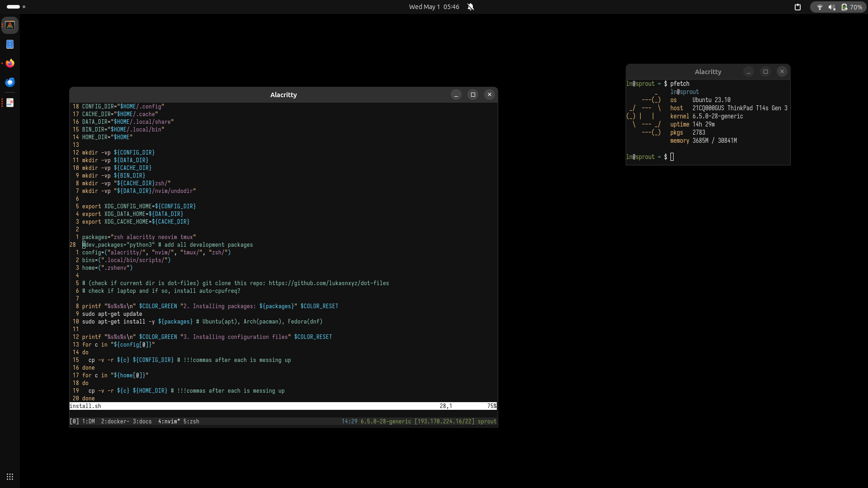Image resolution: width=868 pixels, height=488 pixels.
Task: Click the Wi-Fi status icon
Action: pyautogui.click(x=820, y=7)
